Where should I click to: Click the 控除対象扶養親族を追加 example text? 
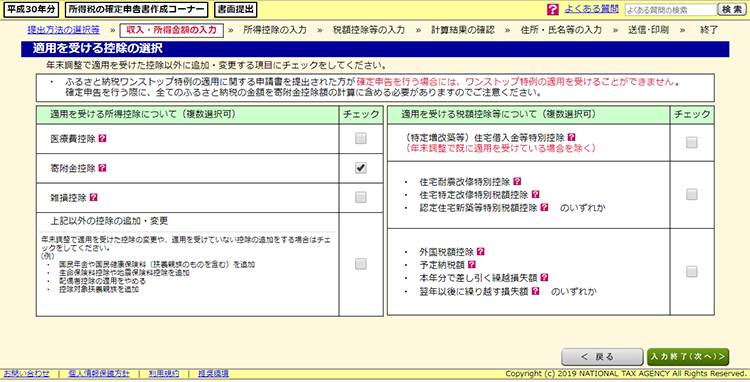click(99, 289)
